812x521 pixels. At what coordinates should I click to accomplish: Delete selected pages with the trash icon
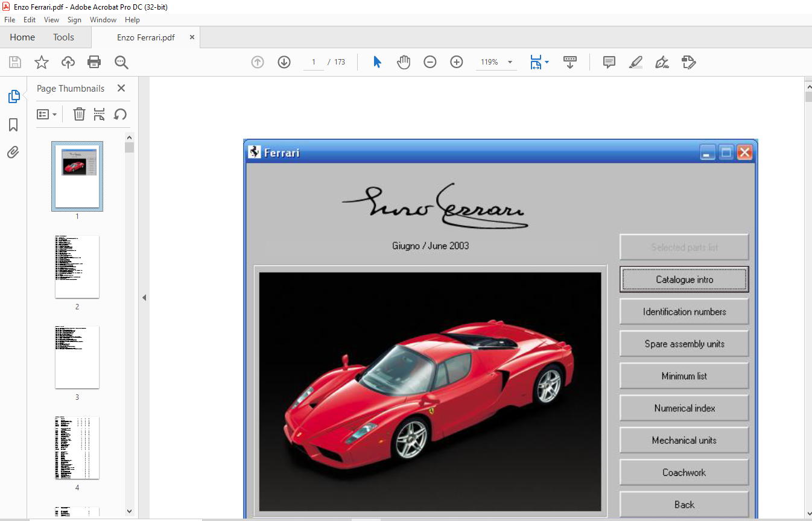point(79,114)
